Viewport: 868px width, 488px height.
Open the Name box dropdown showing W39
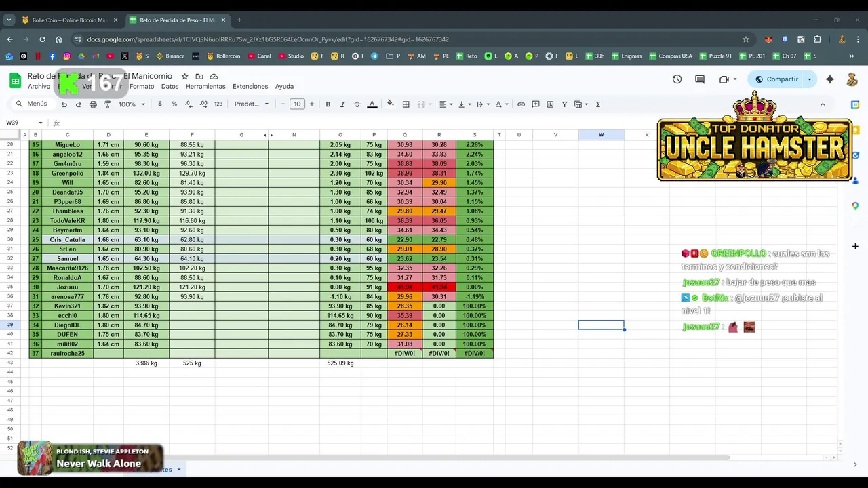(x=40, y=123)
